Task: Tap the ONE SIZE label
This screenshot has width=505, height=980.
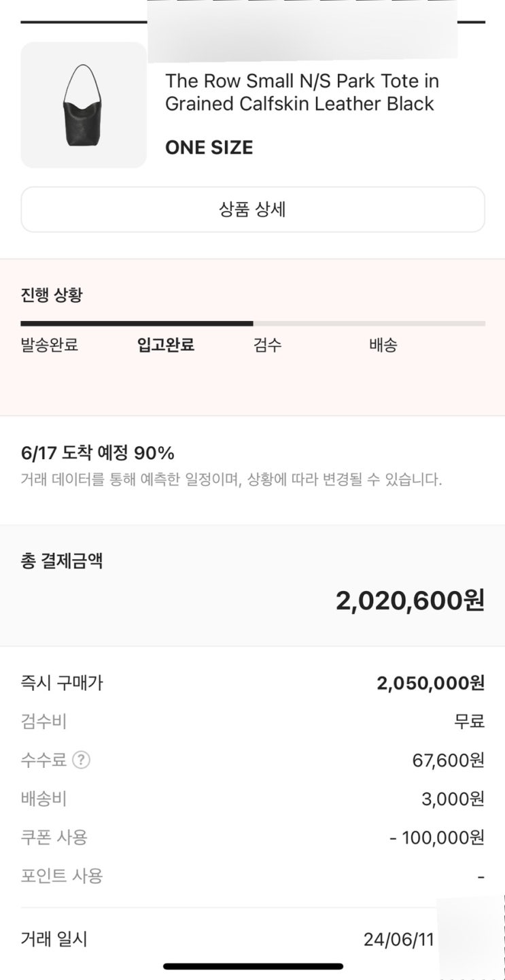Action: coord(209,148)
